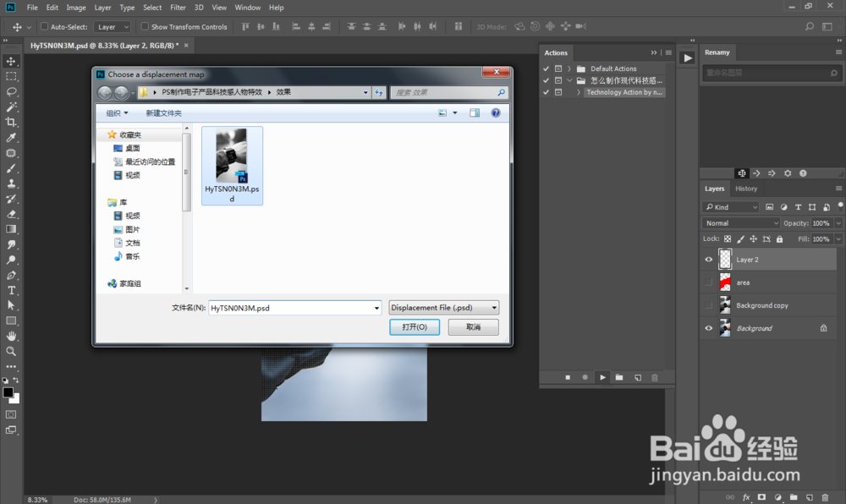Expand Technology Action by n... item
The width and height of the screenshot is (846, 504).
tap(579, 92)
